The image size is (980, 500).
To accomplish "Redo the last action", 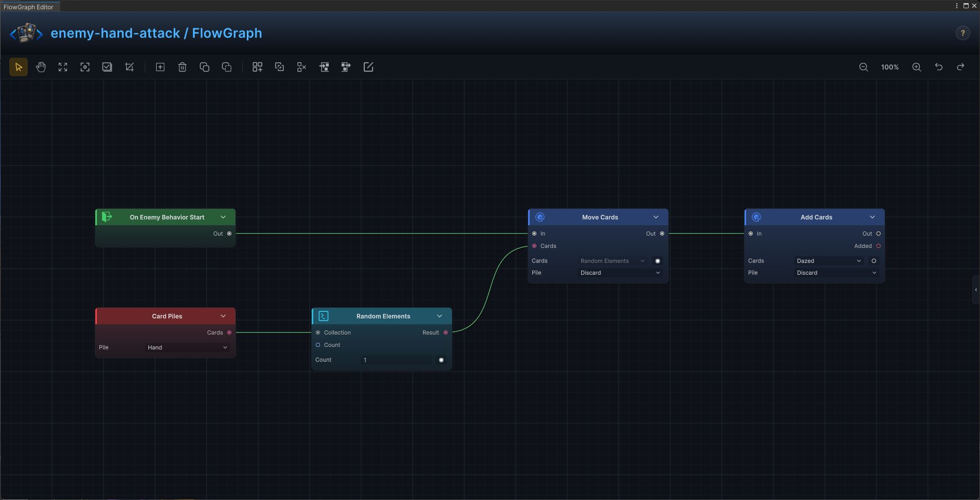I will point(960,67).
